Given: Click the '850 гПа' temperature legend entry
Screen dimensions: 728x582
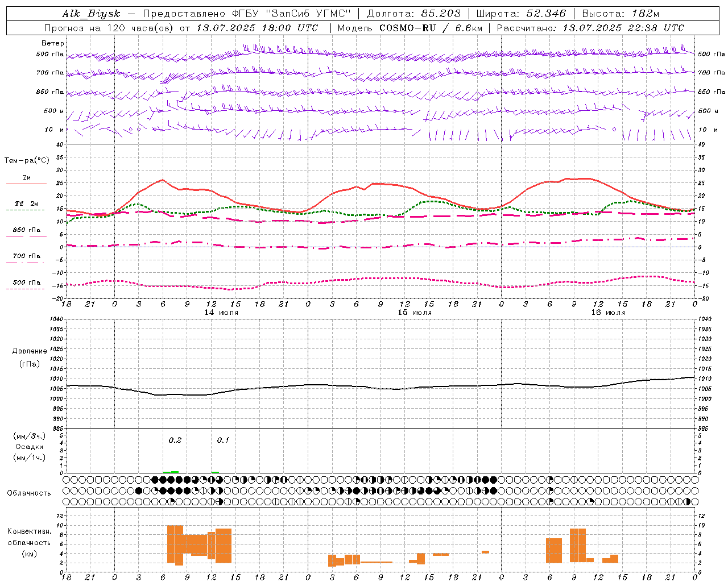Looking at the screenshot, I should pos(27,230).
